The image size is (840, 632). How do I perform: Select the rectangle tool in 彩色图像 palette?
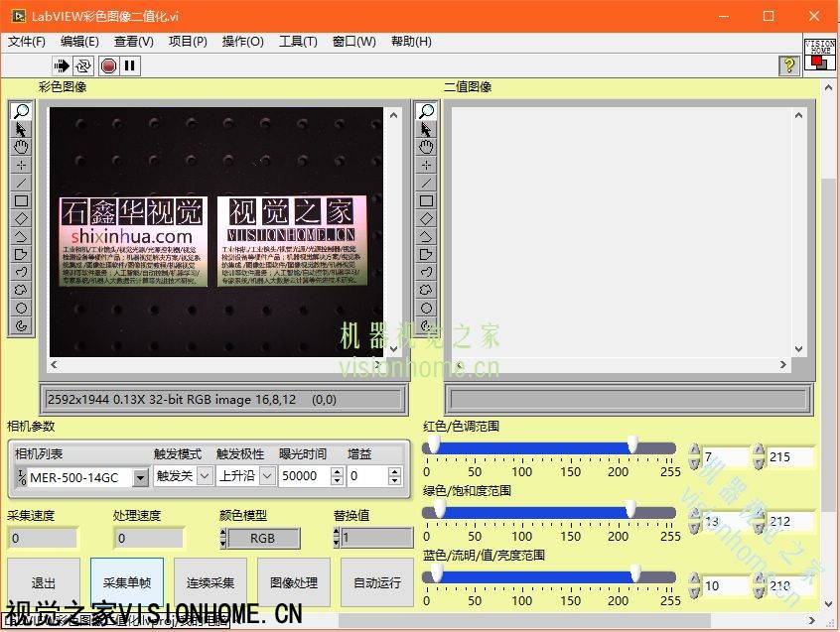click(22, 200)
